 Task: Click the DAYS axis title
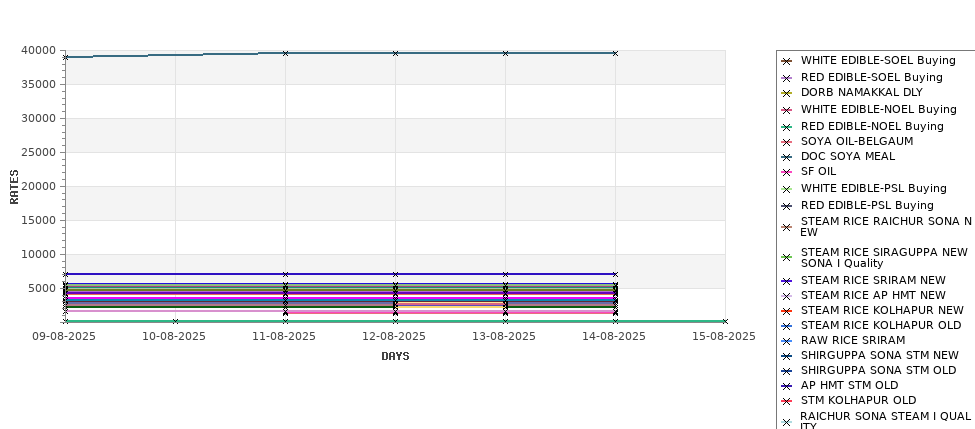(395, 356)
